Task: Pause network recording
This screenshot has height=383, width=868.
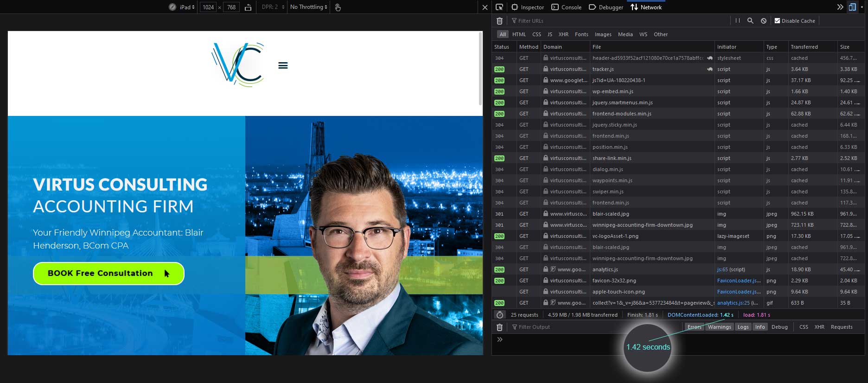Action: click(738, 21)
